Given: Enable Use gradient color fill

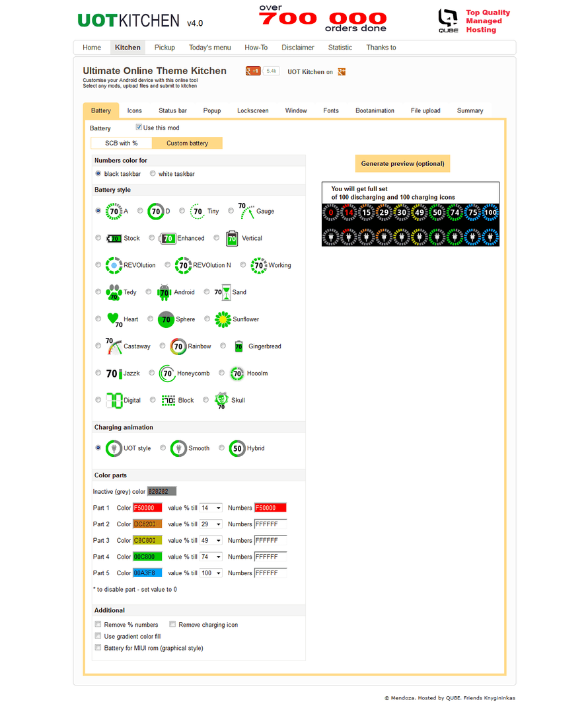Looking at the screenshot, I should 98,636.
